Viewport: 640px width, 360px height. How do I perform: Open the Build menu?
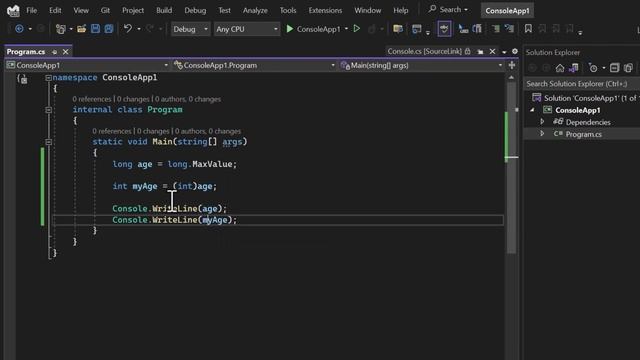(164, 11)
